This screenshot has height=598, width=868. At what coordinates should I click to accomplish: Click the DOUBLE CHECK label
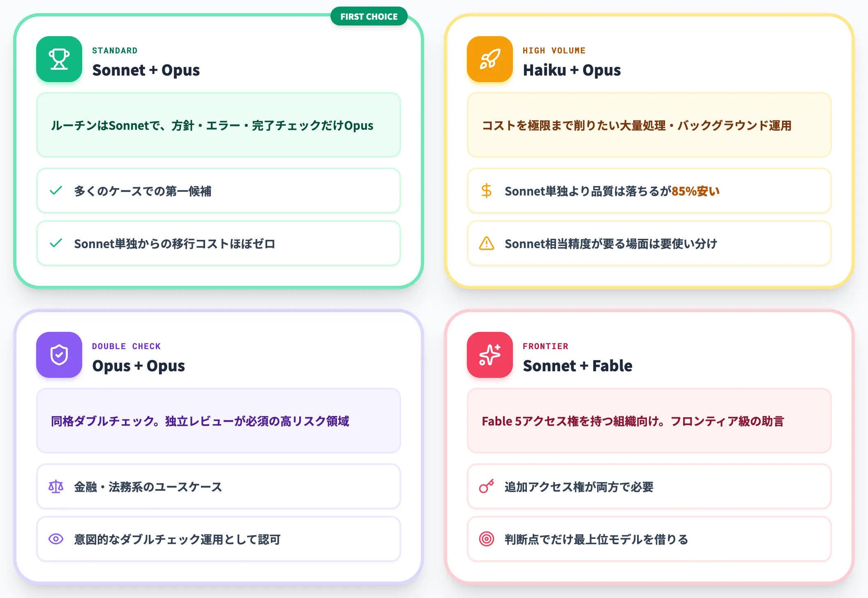[126, 346]
